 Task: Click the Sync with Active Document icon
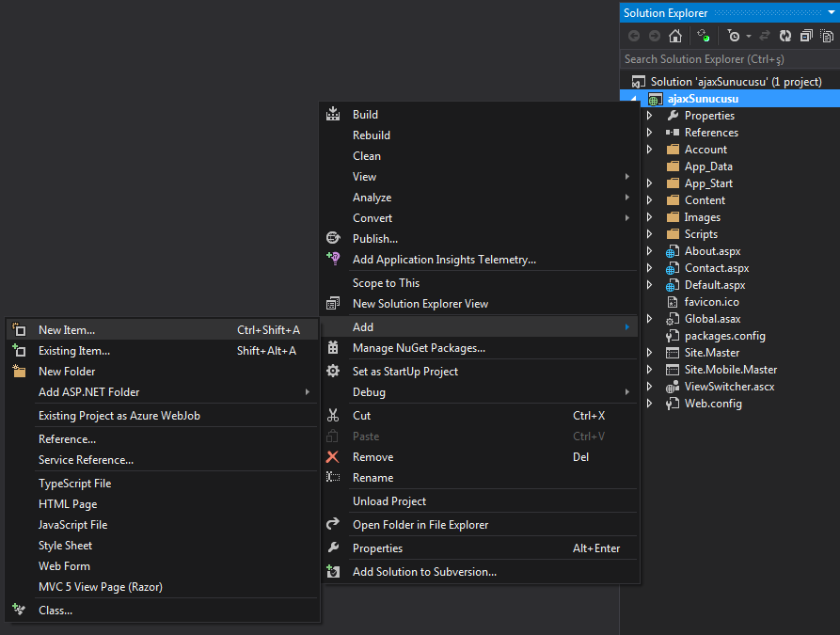click(765, 36)
